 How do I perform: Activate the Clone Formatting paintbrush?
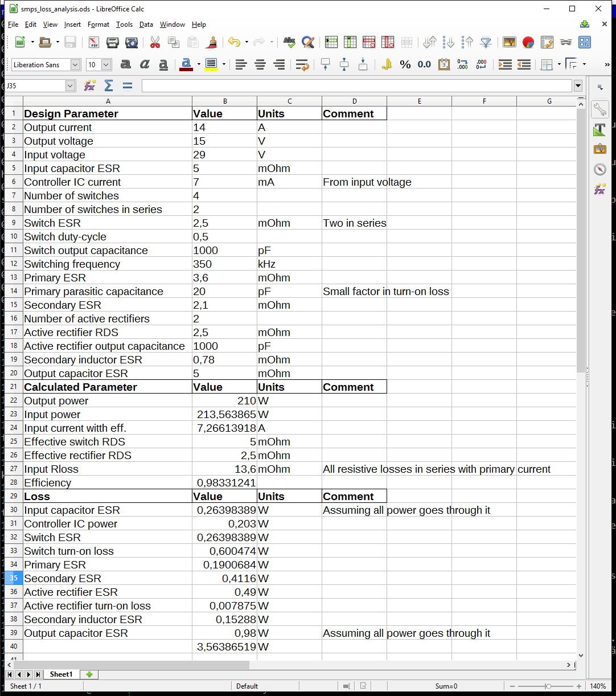click(x=212, y=42)
